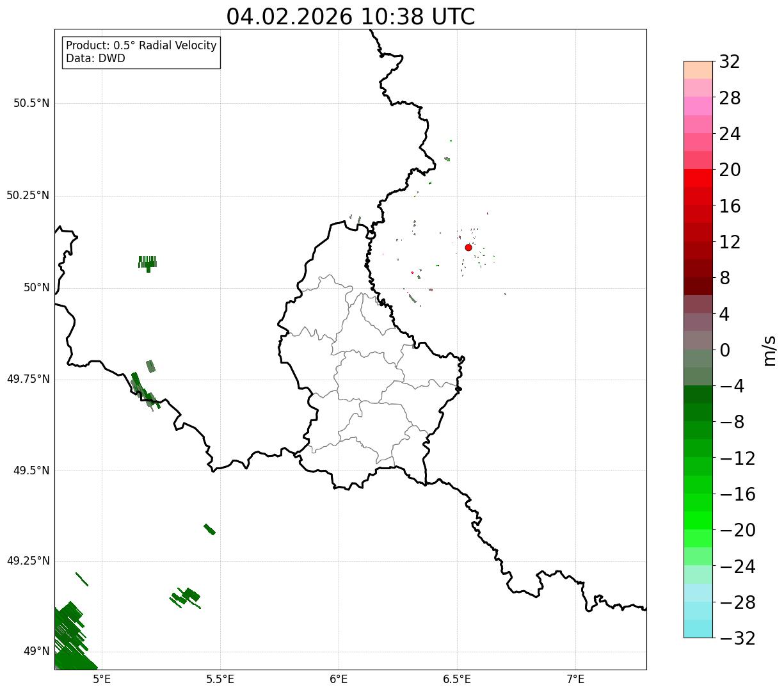
Task: Click the 'Product: 0.5° Radial Velocity' label
Action: click(x=141, y=46)
